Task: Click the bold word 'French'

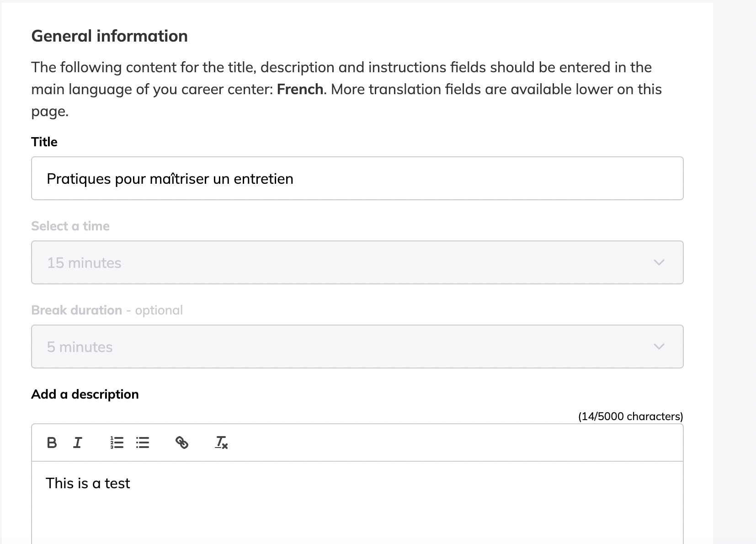Action: (300, 89)
